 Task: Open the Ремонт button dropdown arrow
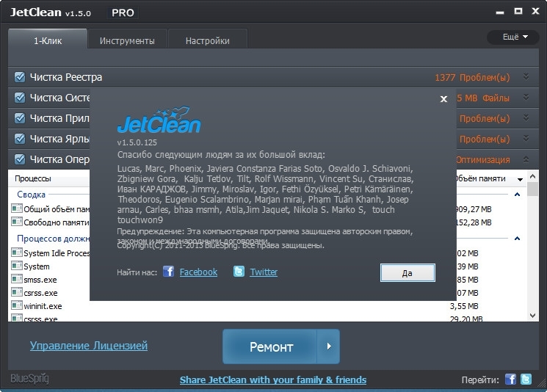329,346
